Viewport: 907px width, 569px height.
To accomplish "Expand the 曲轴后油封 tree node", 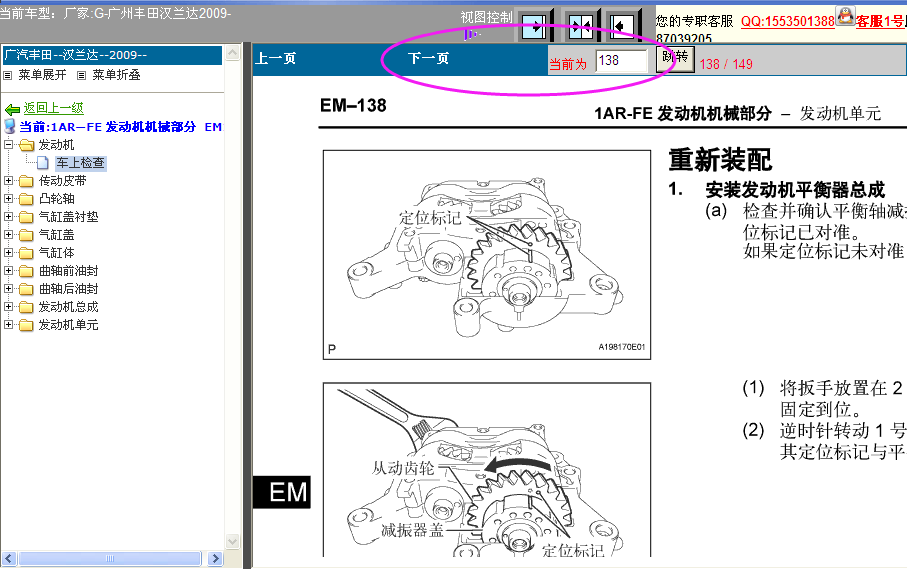I will (x=8, y=288).
